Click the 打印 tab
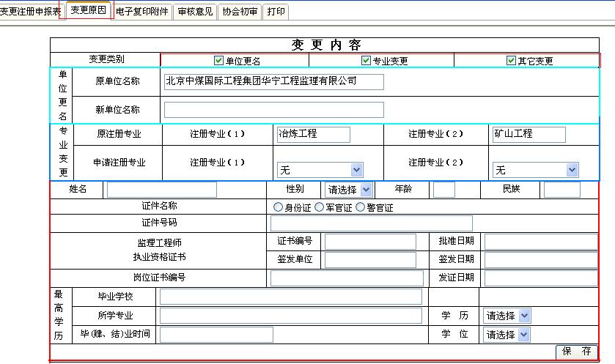The height and width of the screenshot is (364, 615). [x=276, y=12]
